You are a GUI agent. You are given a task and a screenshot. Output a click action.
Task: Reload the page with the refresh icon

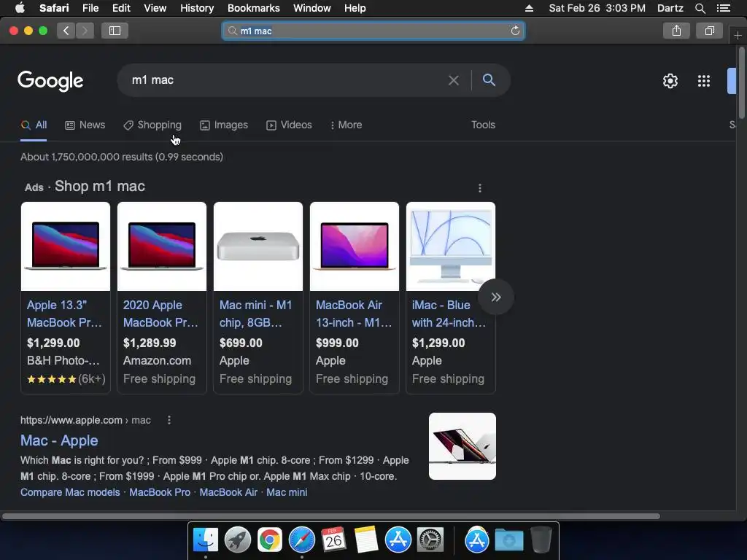[x=515, y=31]
